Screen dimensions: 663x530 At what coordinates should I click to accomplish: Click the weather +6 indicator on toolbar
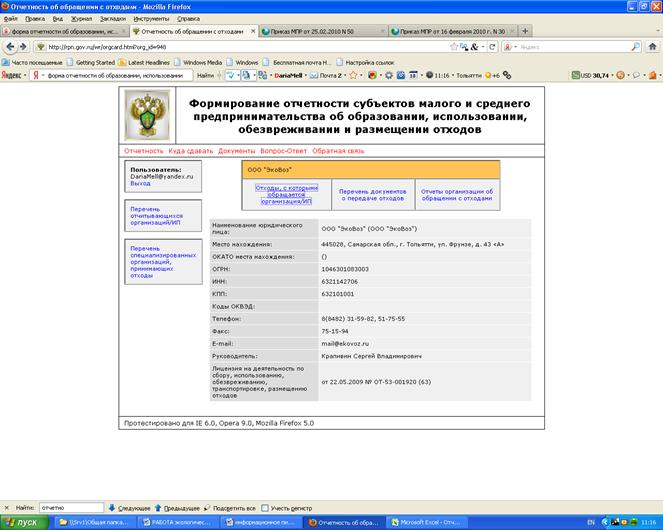[492, 75]
